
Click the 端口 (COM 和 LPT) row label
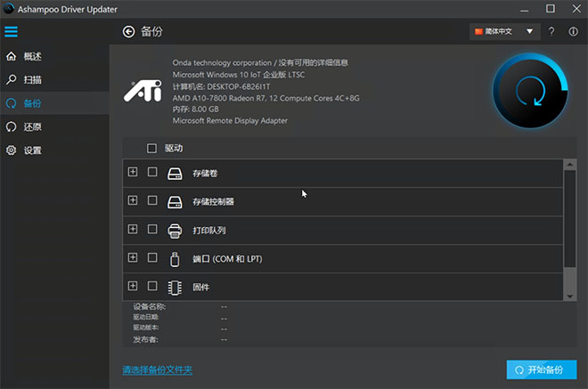point(227,259)
